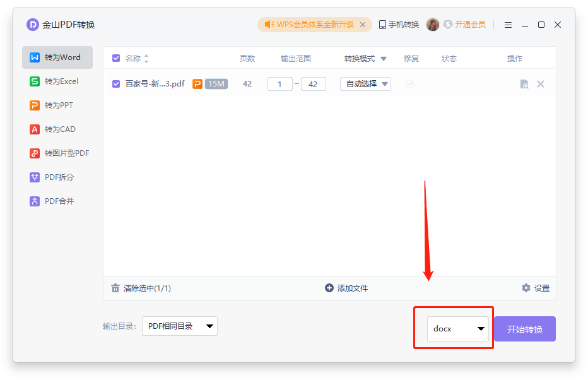Image resolution: width=588 pixels, height=380 pixels.
Task: Preview the file with magnifier document icon
Action: point(524,84)
